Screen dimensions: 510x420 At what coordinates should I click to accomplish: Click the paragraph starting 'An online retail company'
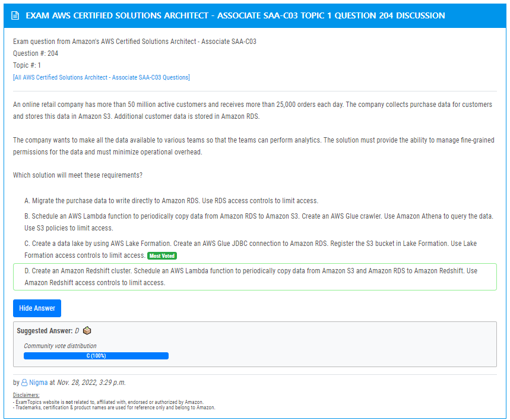coord(253,110)
